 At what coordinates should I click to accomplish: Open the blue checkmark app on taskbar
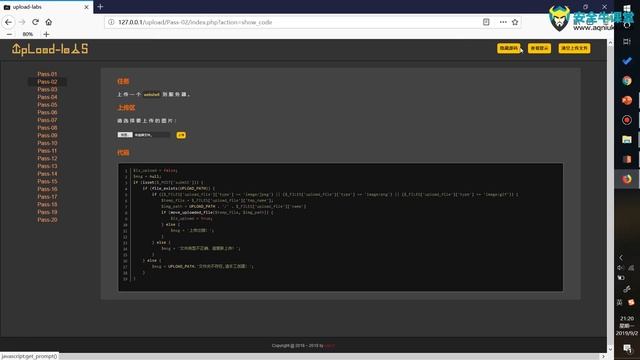coord(627,61)
